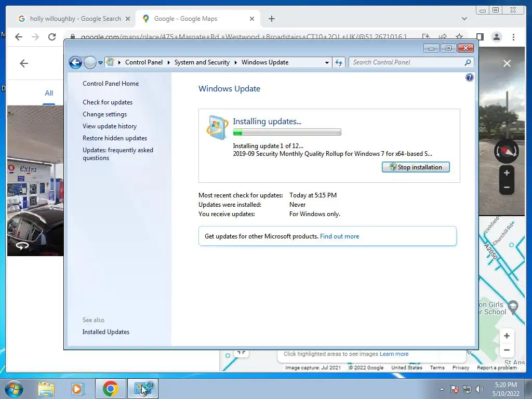This screenshot has height=399, width=532.
Task: Click the Control Panel taskbar button
Action: [143, 389]
